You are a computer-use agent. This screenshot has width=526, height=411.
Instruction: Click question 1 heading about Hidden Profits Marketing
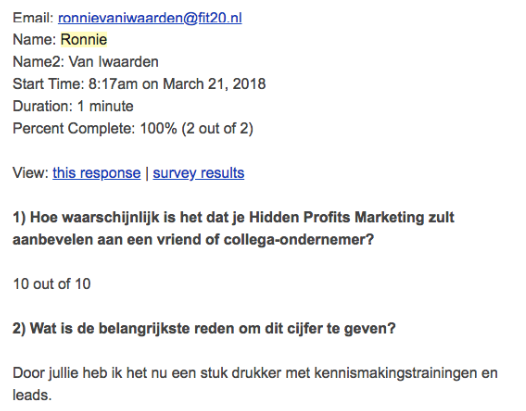(x=233, y=228)
